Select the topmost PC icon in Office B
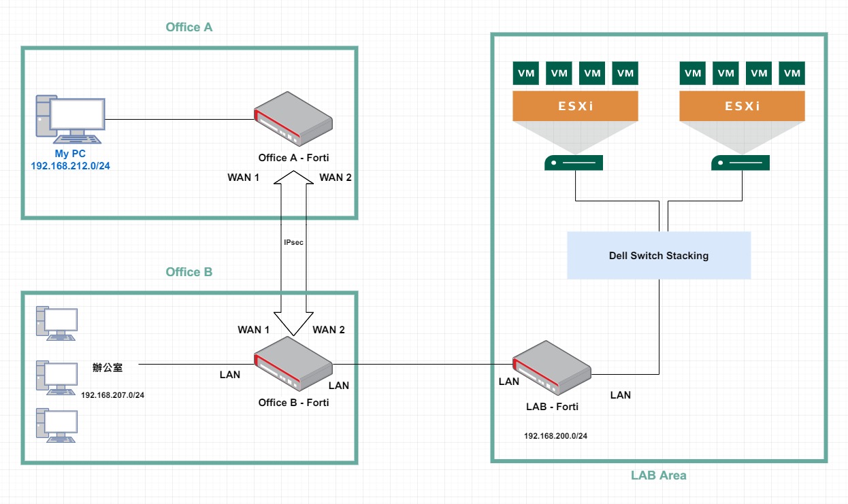 click(x=58, y=324)
